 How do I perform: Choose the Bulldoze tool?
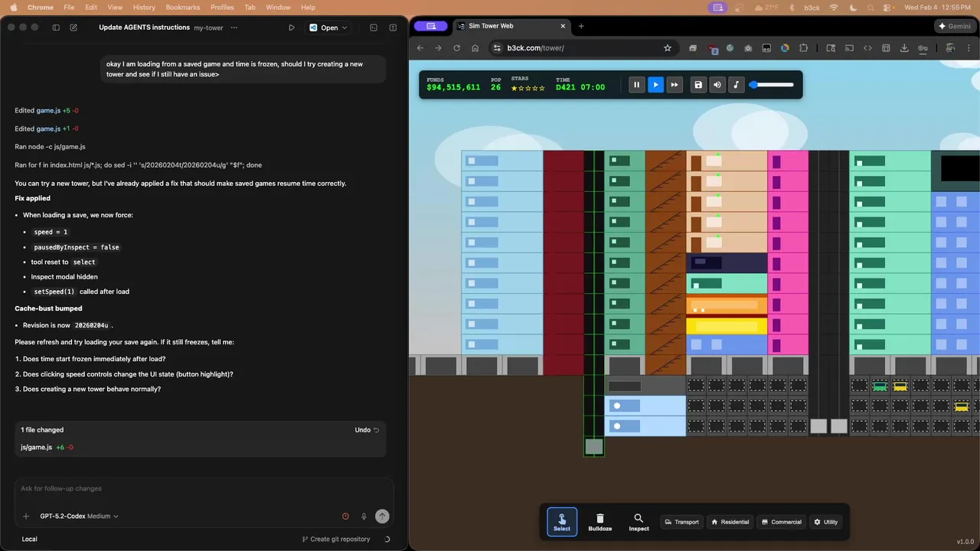point(600,522)
